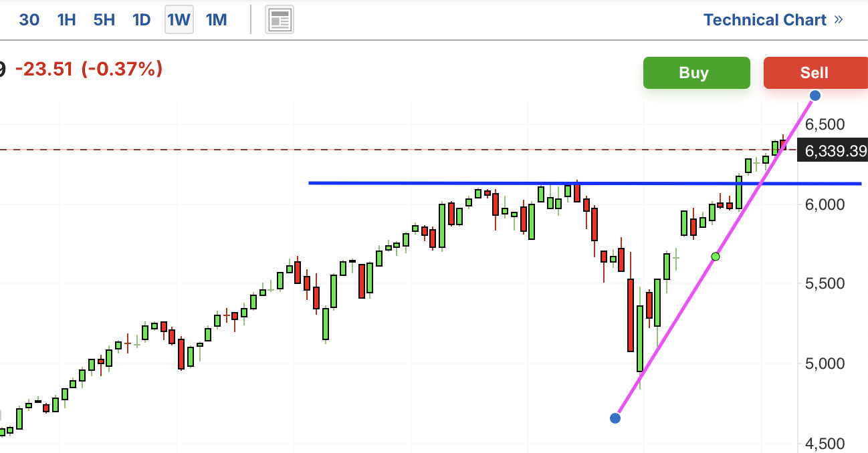Switch to the 5H timeframe
This screenshot has width=868, height=453.
coord(104,20)
